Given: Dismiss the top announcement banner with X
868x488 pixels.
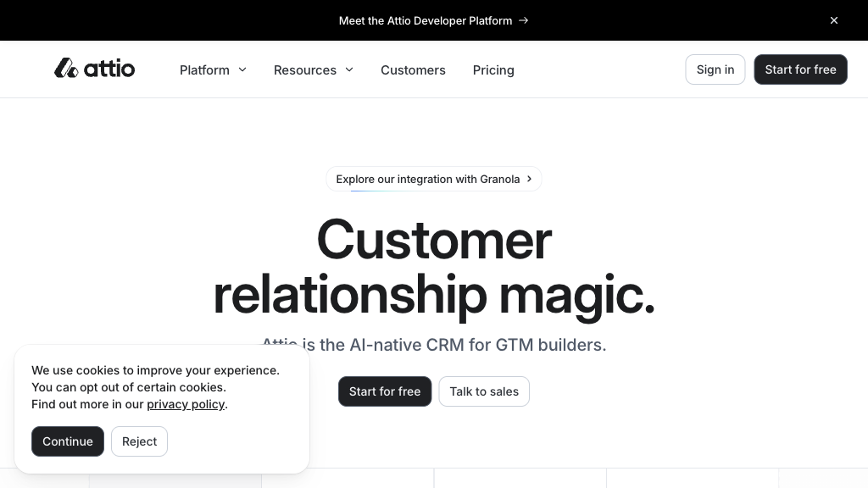Looking at the screenshot, I should click(834, 20).
